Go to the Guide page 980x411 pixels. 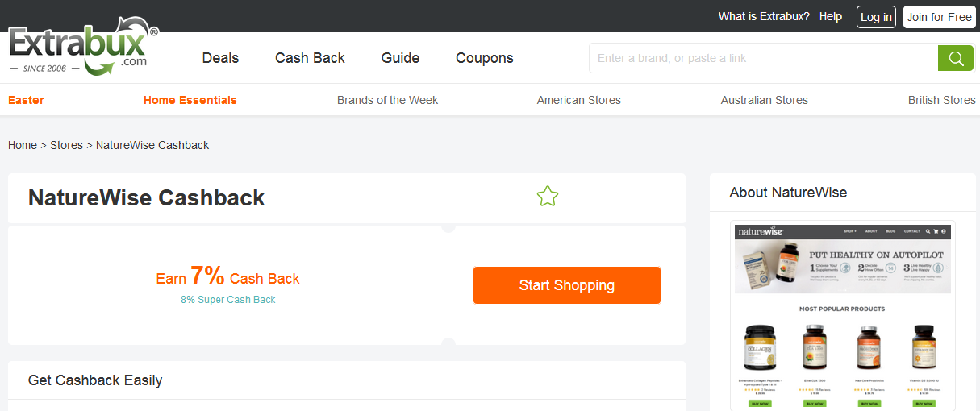pos(400,58)
